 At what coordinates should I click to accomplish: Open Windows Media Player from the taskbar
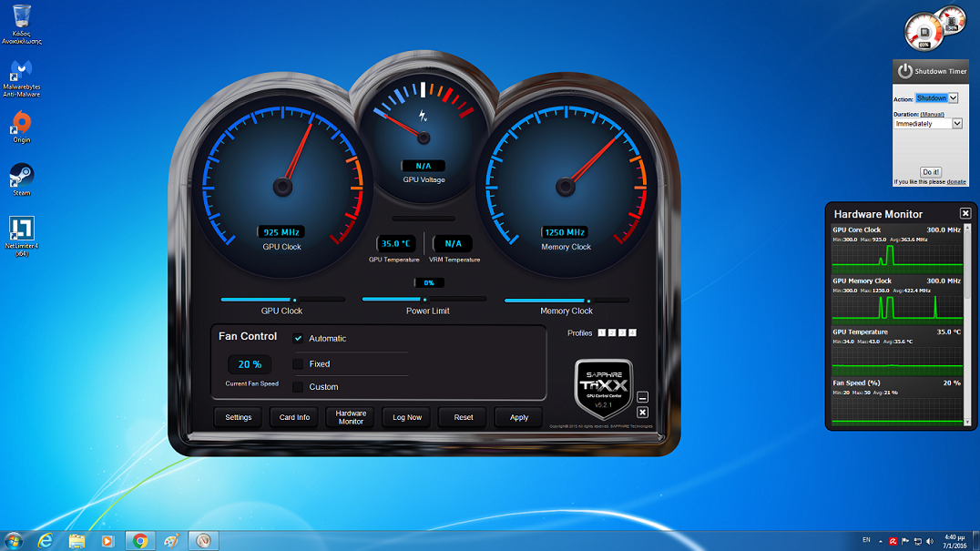click(x=107, y=540)
